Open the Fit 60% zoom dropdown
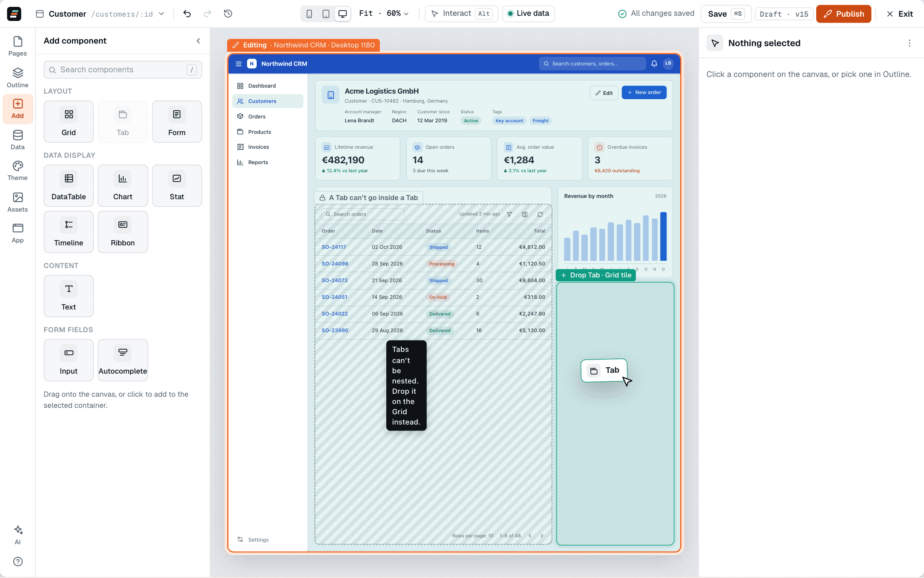 click(x=384, y=14)
